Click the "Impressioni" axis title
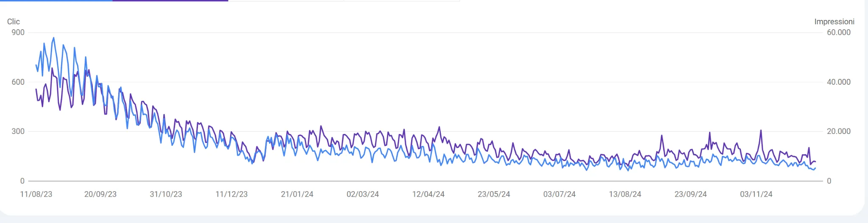This screenshot has width=868, height=223. pos(834,22)
